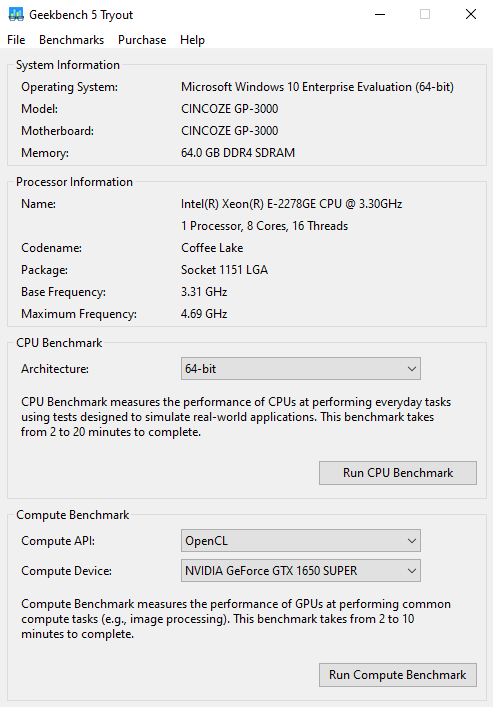The image size is (493, 707).
Task: Click the Geekbench app icon in title bar
Action: tap(16, 14)
